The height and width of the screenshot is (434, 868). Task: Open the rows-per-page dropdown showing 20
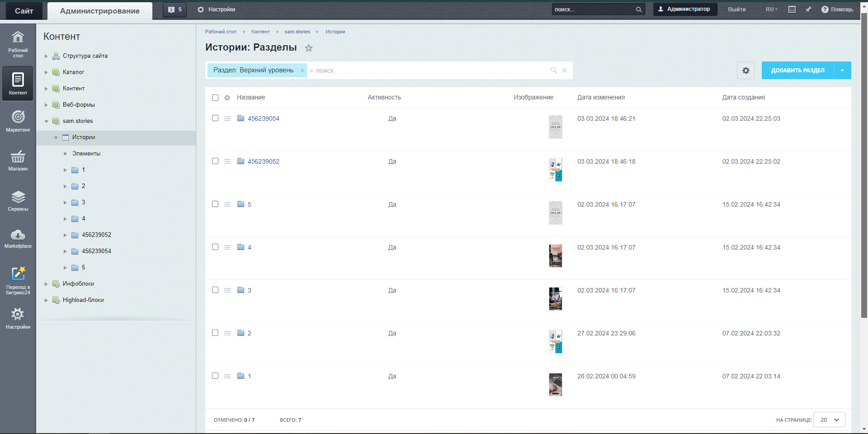829,420
